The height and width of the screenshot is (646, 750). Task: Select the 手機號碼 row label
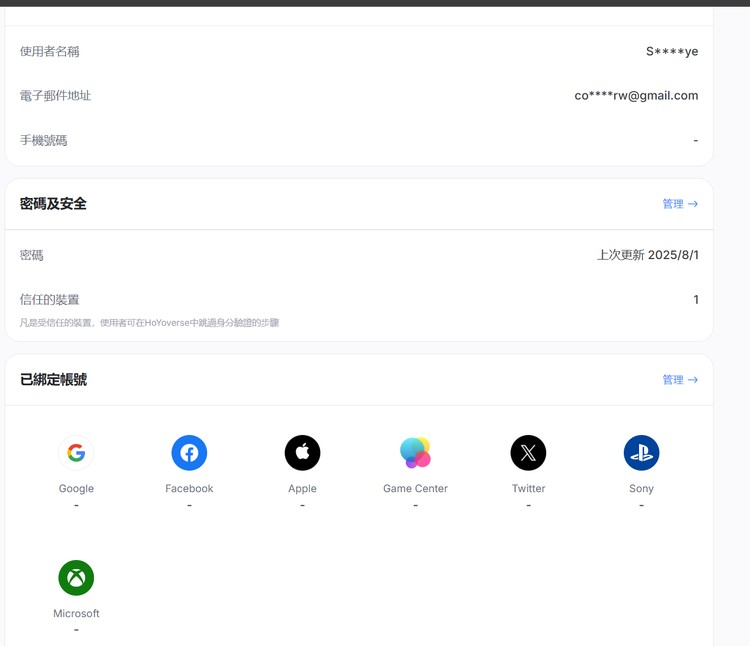(x=44, y=141)
